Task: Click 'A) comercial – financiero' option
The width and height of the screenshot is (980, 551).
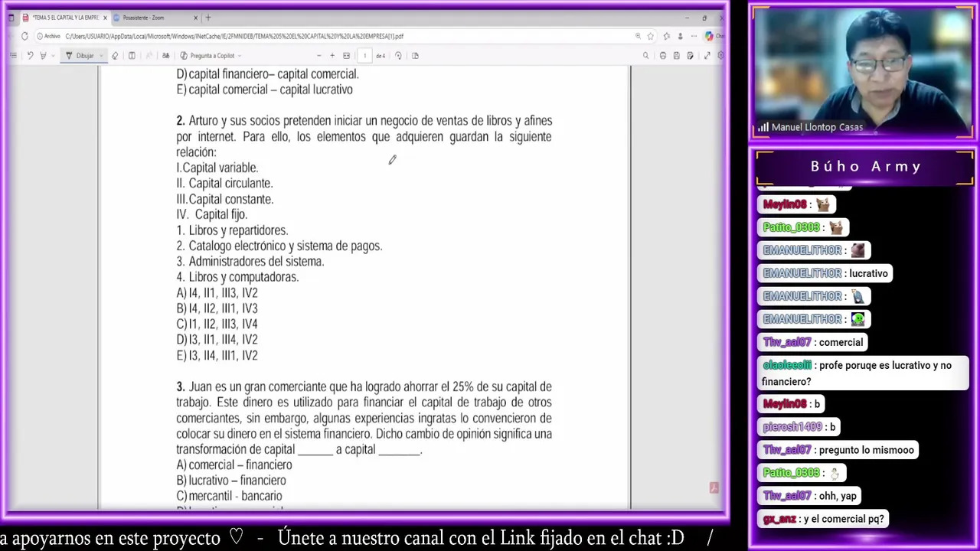Action: tap(234, 465)
